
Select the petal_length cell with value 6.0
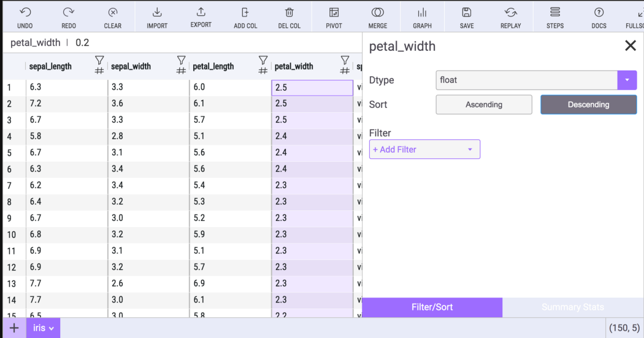tap(230, 87)
